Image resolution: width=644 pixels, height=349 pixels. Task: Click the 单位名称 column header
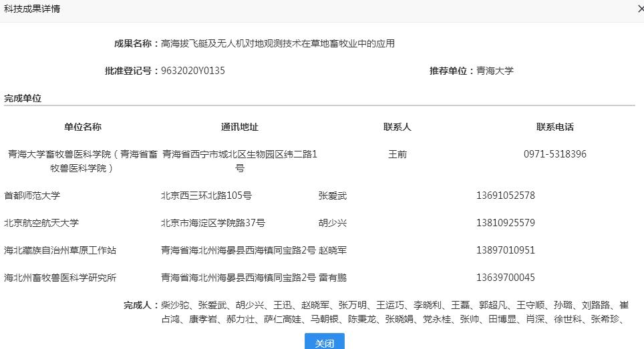[83, 127]
